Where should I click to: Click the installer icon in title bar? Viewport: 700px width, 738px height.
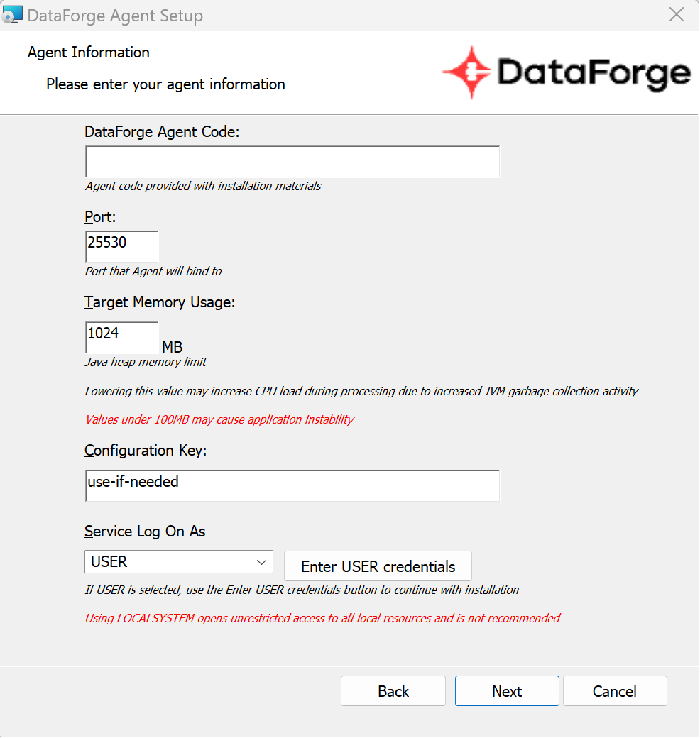tap(12, 15)
